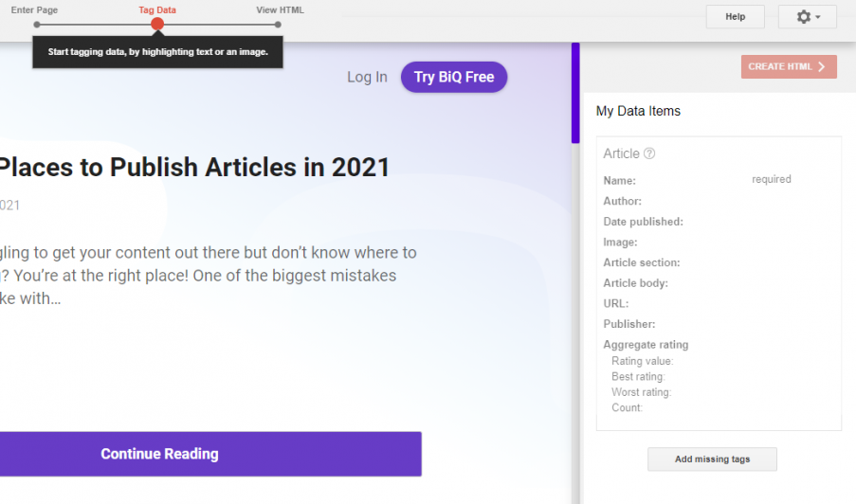This screenshot has height=504, width=856.
Task: Click the Aggregate rating label
Action: [646, 345]
